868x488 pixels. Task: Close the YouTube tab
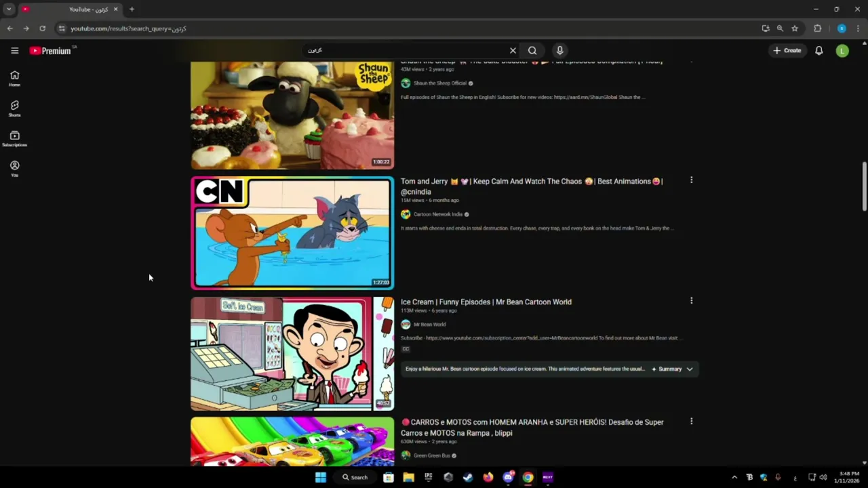(115, 9)
